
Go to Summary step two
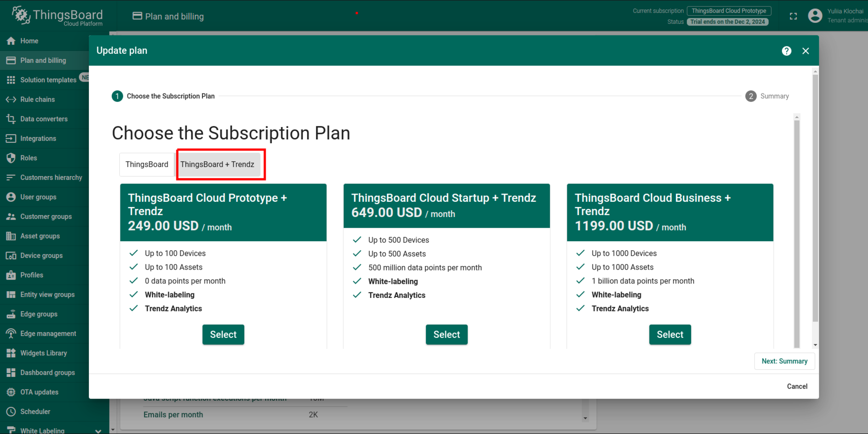767,96
